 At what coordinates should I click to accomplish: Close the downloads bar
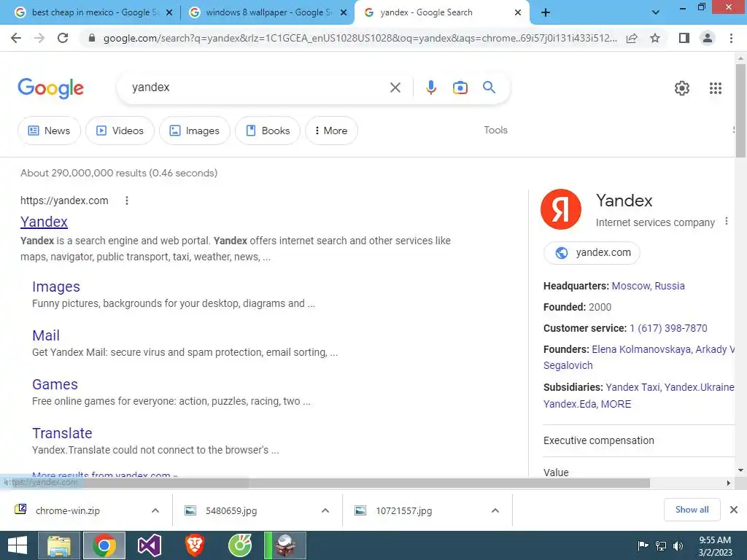tap(734, 510)
